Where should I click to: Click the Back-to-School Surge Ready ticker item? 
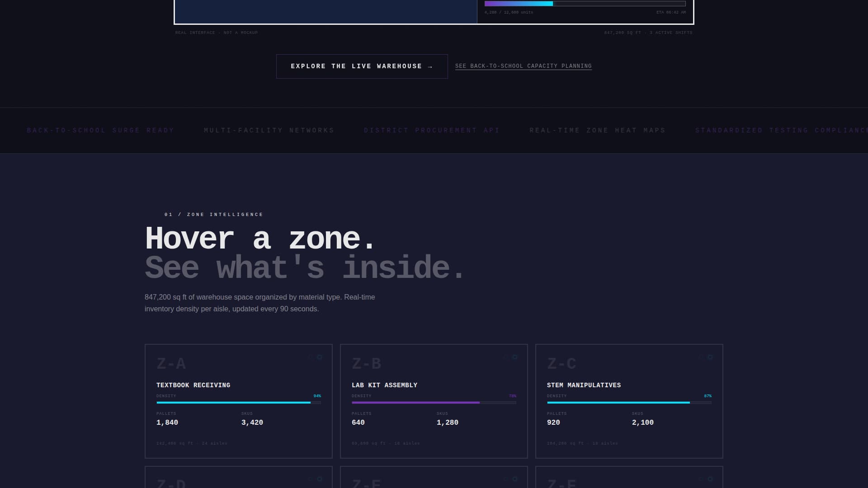click(100, 131)
